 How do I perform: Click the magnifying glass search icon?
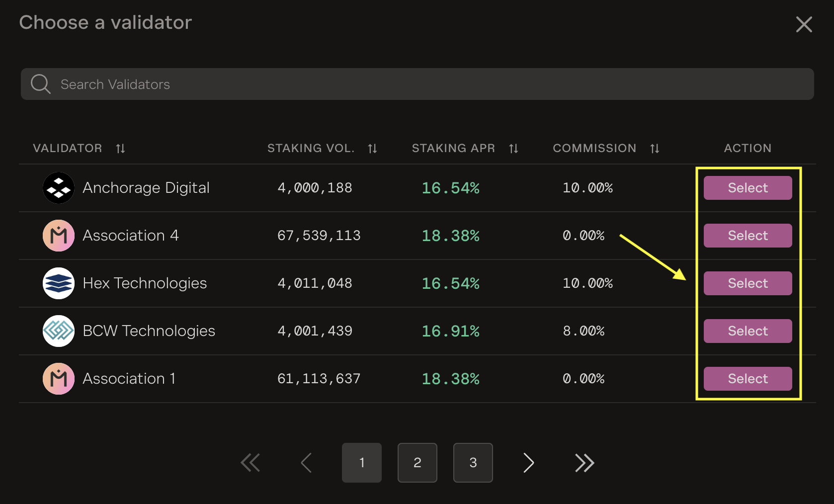(x=40, y=84)
